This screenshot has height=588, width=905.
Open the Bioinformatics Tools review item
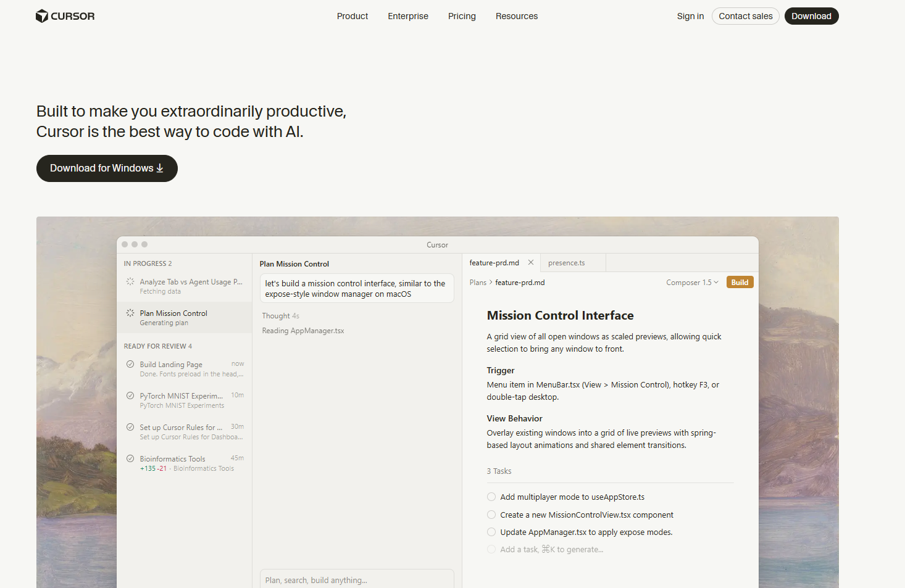pos(185,463)
